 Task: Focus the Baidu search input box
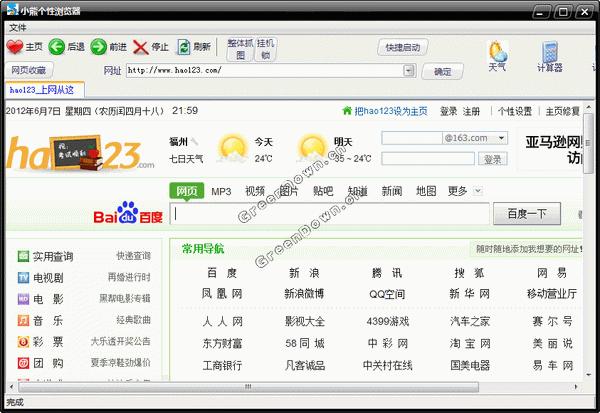pyautogui.click(x=329, y=214)
